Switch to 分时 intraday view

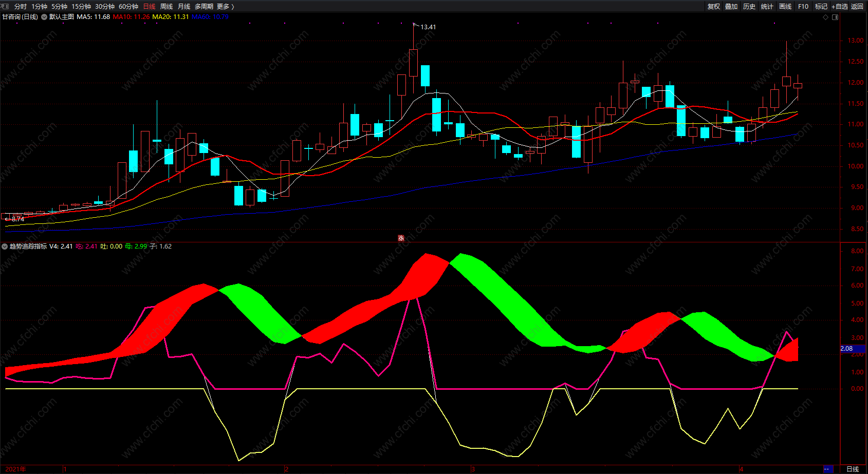21,7
